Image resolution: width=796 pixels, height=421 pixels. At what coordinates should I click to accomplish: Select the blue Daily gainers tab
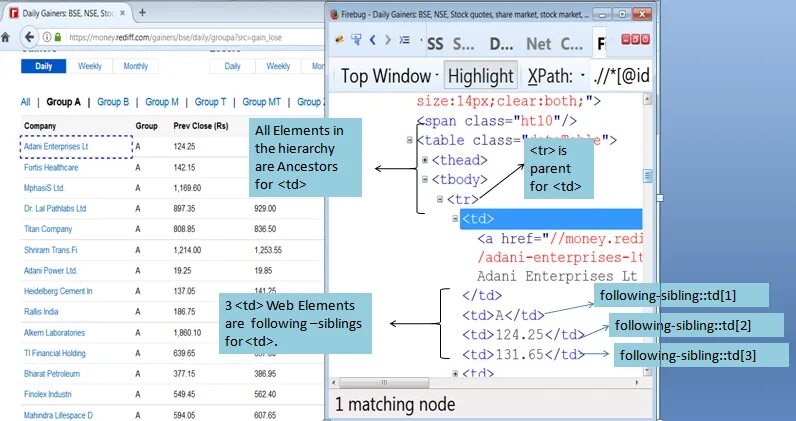coord(44,66)
